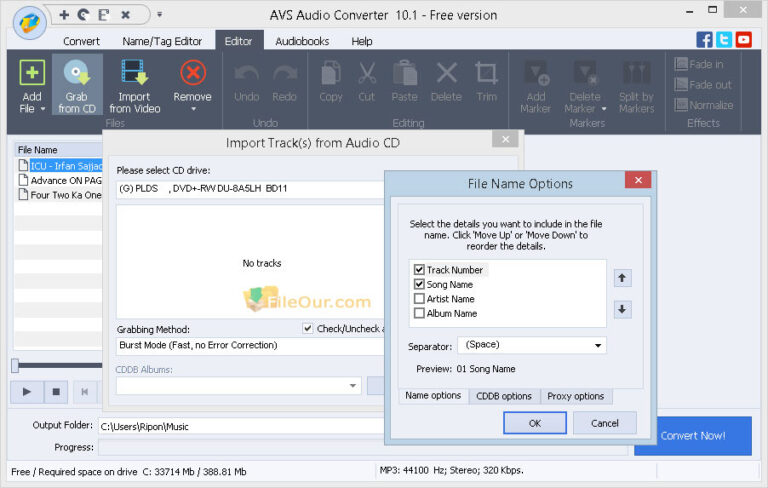Viewport: 768px width, 488px height.
Task: Move detail up with the up arrow
Action: [x=622, y=278]
